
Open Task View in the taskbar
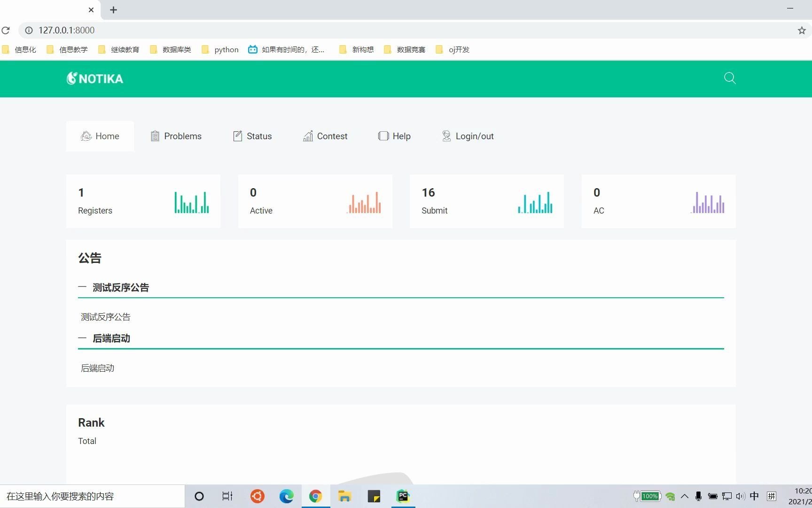click(227, 496)
